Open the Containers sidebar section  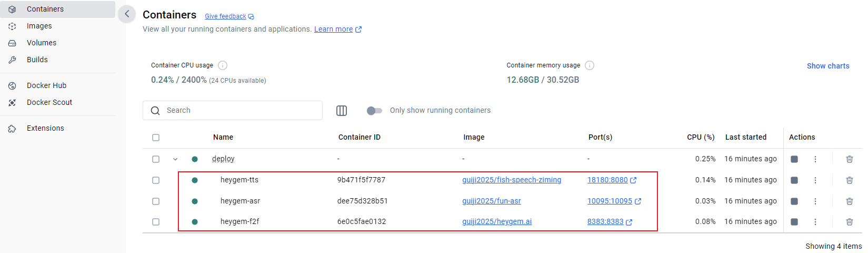point(57,9)
